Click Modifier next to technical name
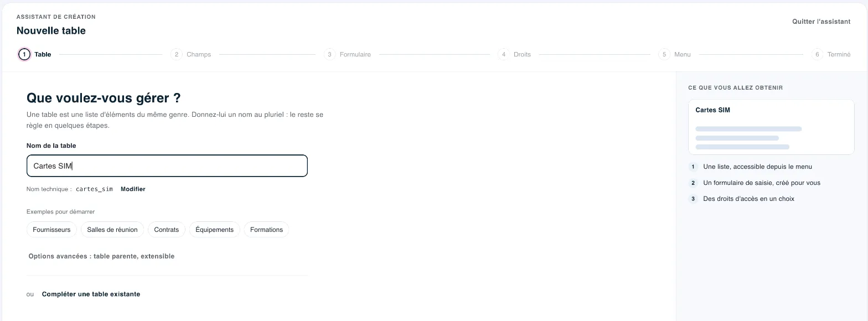The image size is (868, 321). 133,189
